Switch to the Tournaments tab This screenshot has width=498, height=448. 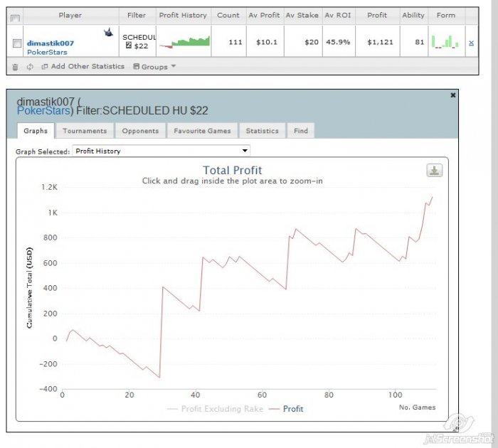(x=85, y=131)
